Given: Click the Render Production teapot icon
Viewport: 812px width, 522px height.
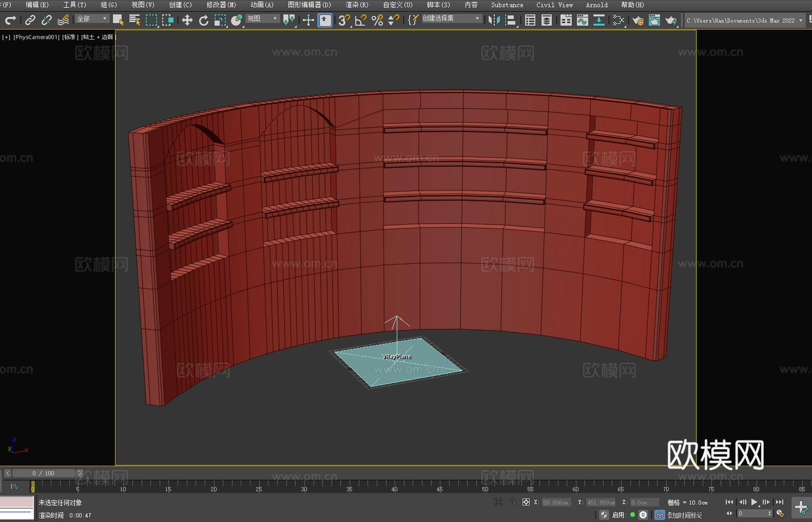Looking at the screenshot, I should click(671, 20).
